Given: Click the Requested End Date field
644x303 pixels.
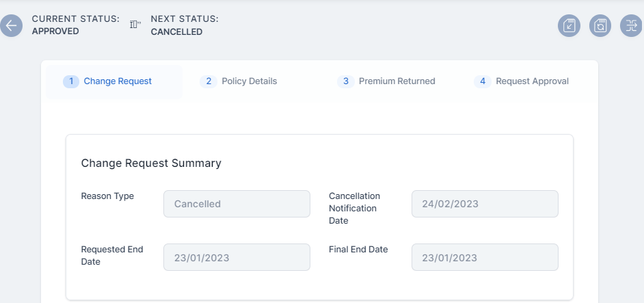Looking at the screenshot, I should point(237,257).
